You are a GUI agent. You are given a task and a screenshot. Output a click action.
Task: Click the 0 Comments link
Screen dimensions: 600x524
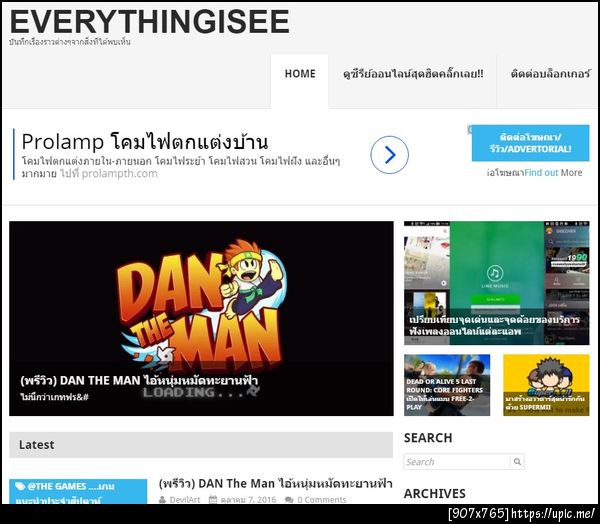pos(322,500)
